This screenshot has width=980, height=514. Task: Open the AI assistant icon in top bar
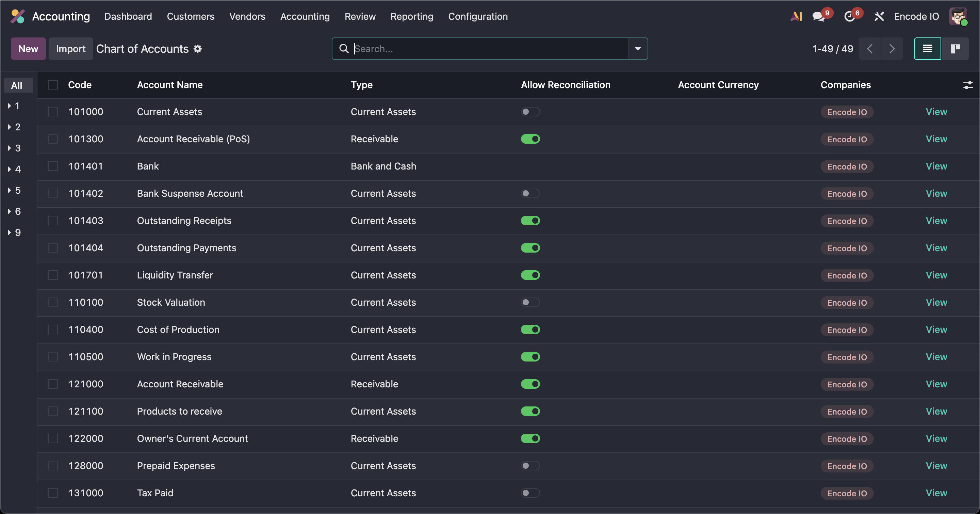point(796,16)
